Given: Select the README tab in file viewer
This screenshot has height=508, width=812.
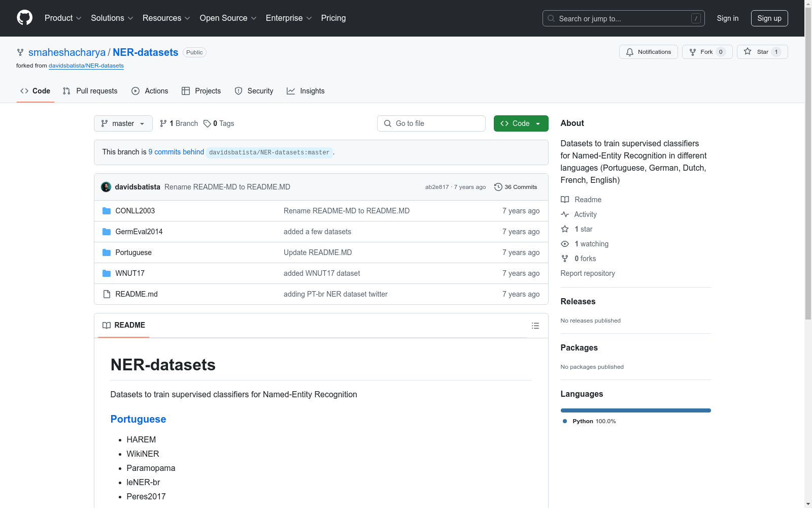Looking at the screenshot, I should tap(124, 325).
